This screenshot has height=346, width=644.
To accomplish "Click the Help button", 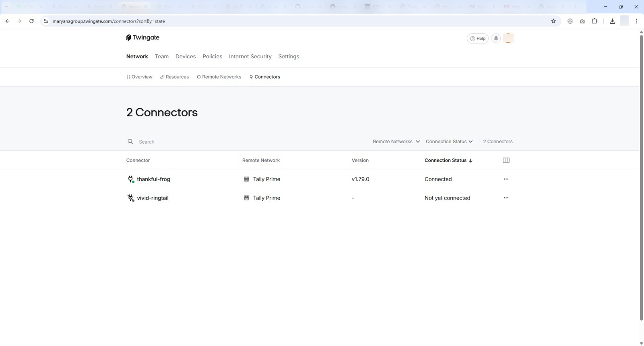I will (x=477, y=38).
